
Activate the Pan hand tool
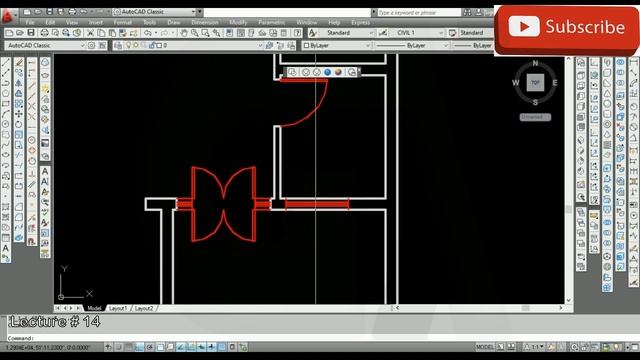[x=184, y=33]
